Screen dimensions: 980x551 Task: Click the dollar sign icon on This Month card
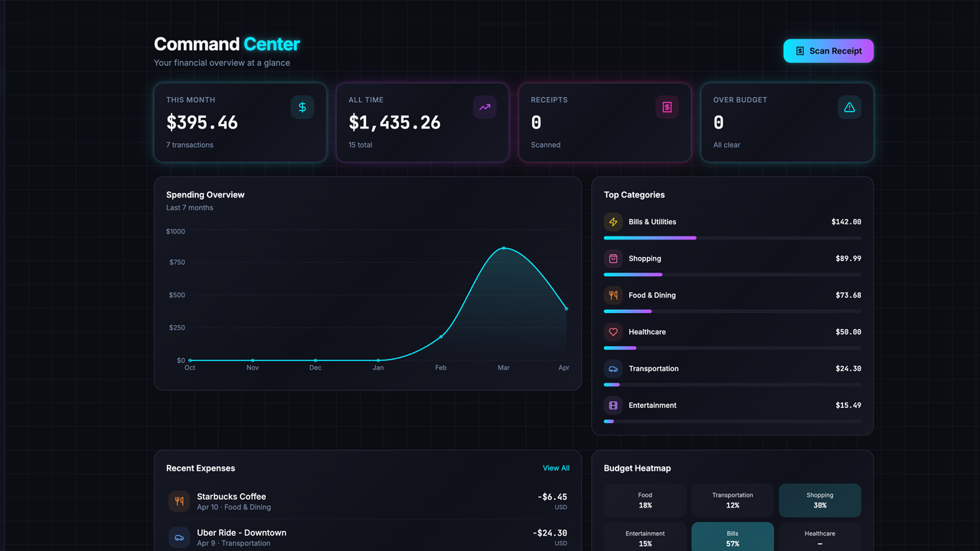click(302, 107)
